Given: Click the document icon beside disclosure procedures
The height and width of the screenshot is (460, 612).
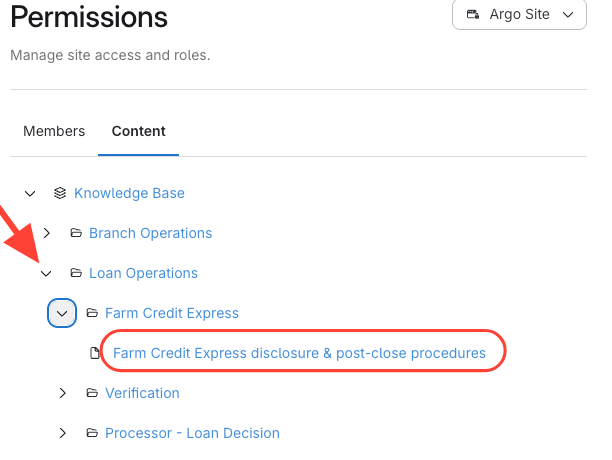Looking at the screenshot, I should (x=96, y=353).
